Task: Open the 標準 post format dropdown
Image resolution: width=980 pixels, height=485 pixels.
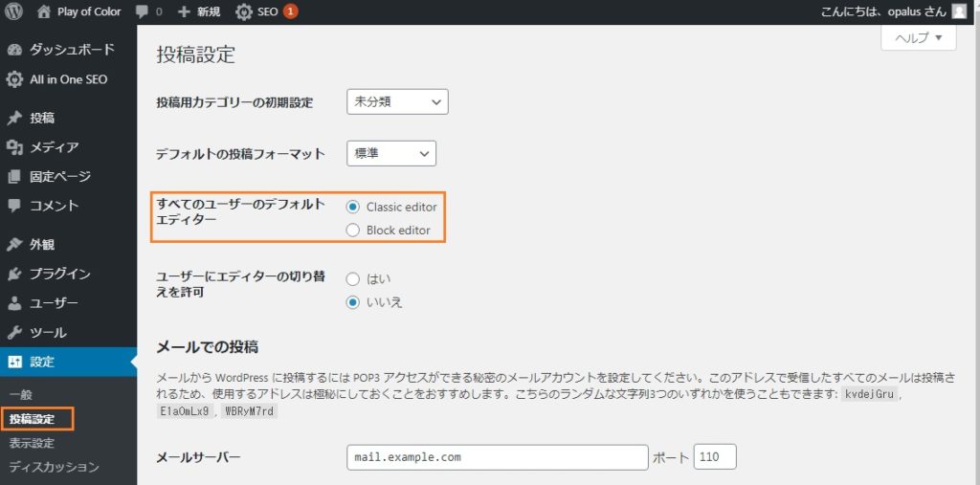Action: (x=391, y=153)
